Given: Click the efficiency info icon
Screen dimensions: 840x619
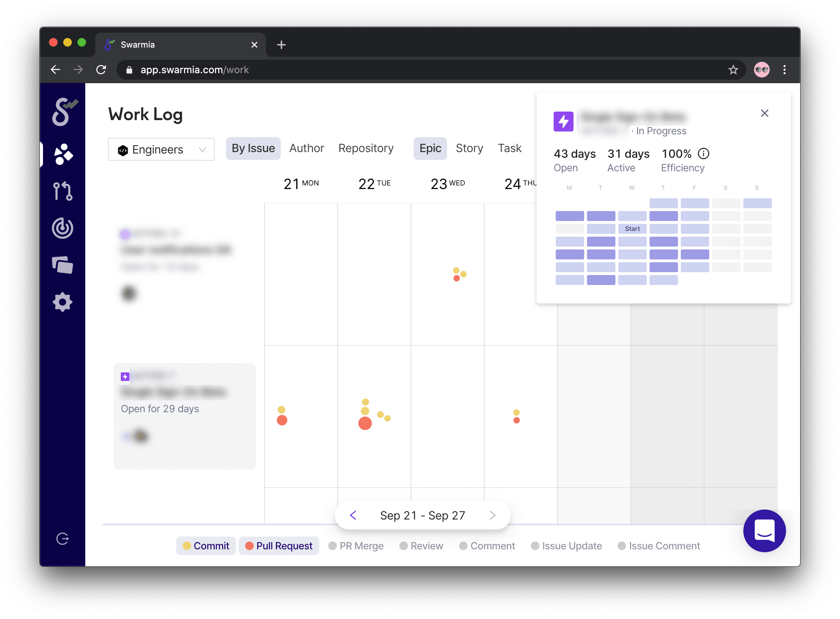Looking at the screenshot, I should 703,154.
